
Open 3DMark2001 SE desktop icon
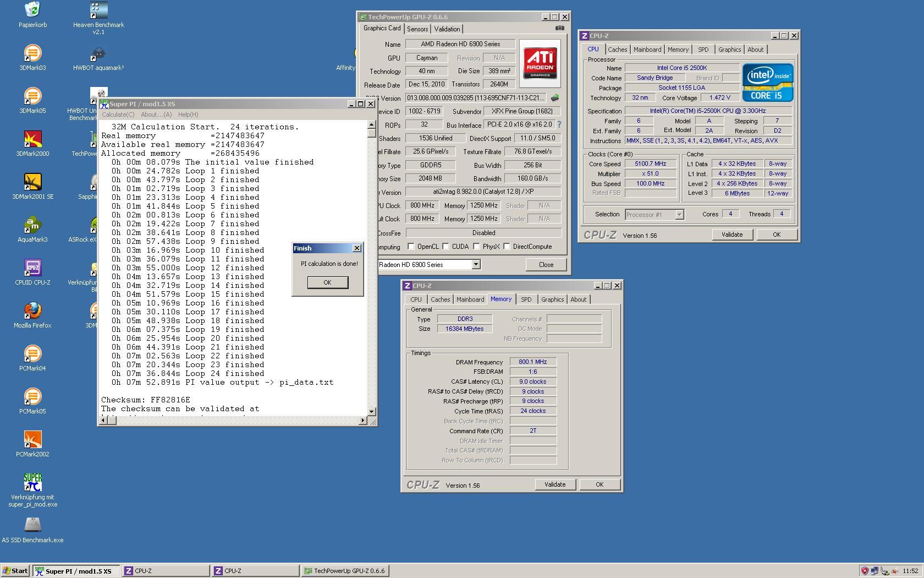32,182
